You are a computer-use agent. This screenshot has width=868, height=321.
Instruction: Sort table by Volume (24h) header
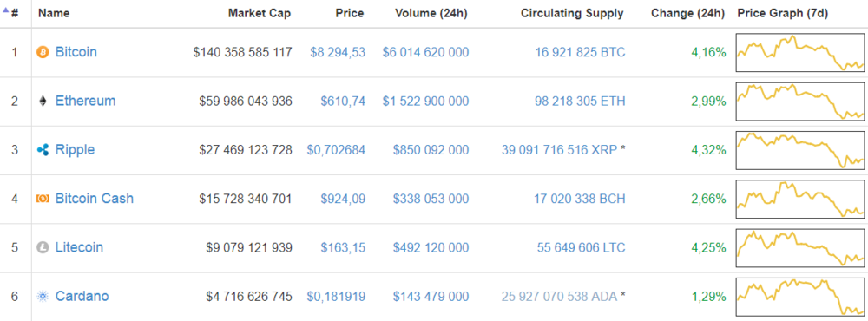[431, 13]
